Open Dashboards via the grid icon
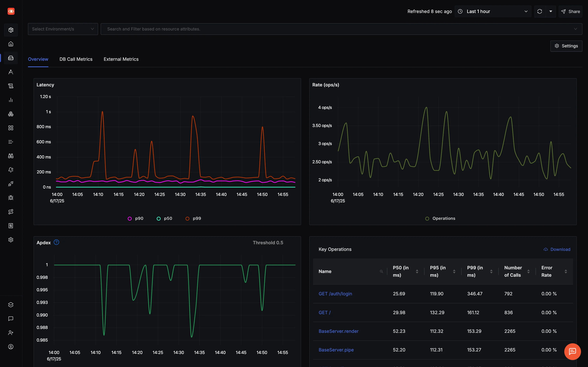The height and width of the screenshot is (367, 588). tap(11, 128)
